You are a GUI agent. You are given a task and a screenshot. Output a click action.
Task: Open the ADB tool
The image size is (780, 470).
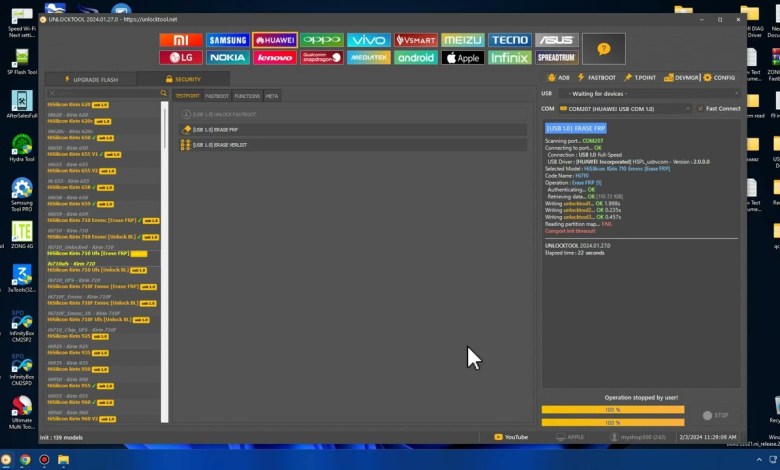click(558, 78)
